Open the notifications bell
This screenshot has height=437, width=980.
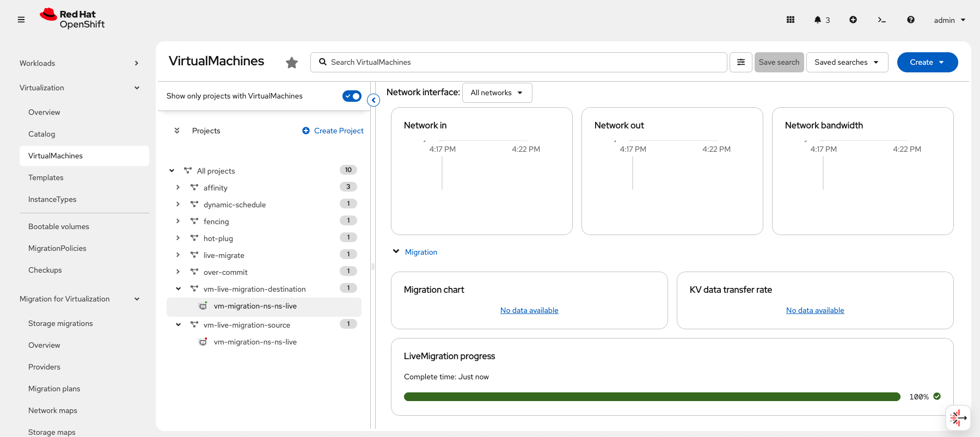818,20
